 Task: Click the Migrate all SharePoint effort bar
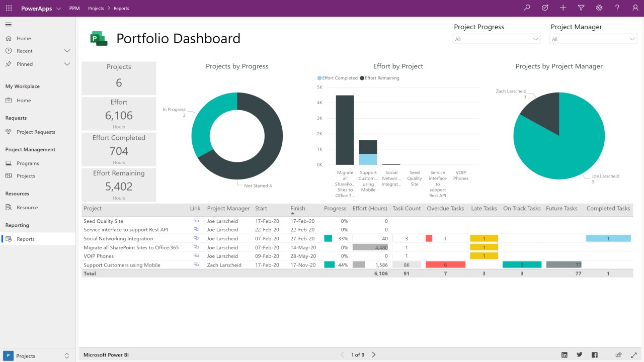(345, 130)
